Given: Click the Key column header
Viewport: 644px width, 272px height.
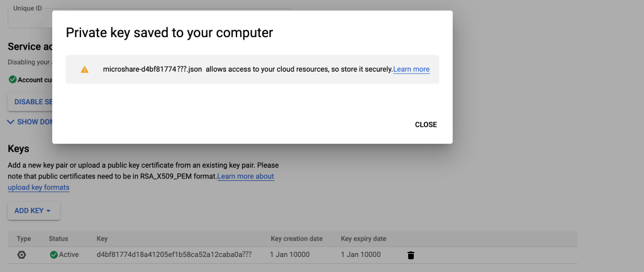Looking at the screenshot, I should click(102, 239).
